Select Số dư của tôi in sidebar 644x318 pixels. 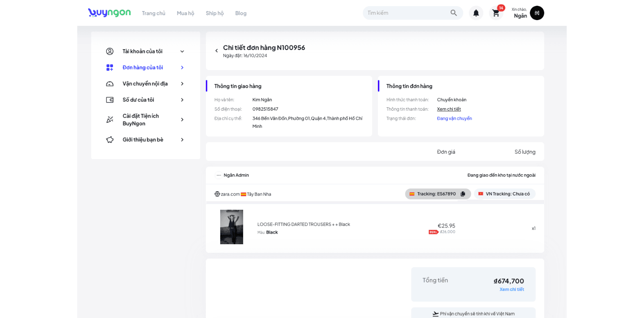(x=138, y=100)
